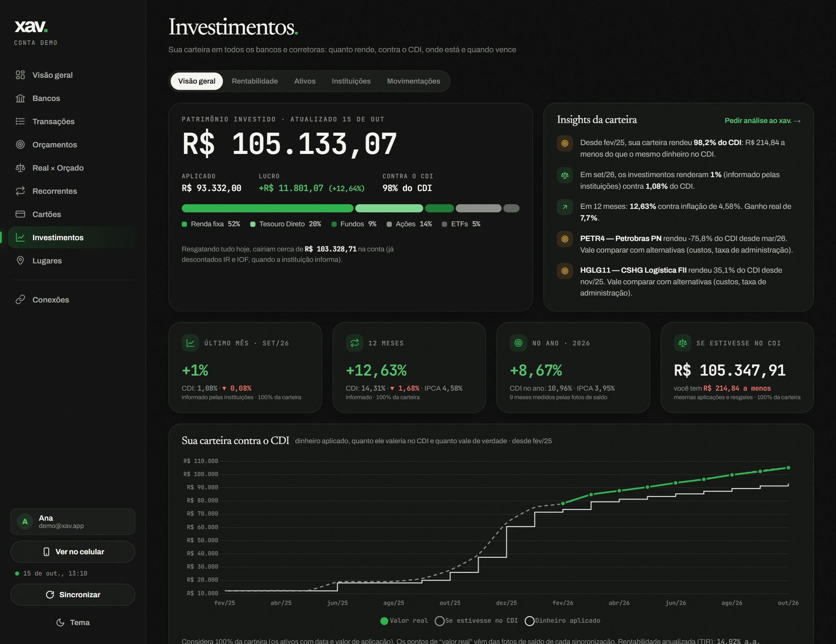Click the R$ 105.347,91 CDI value
This screenshot has height=644, width=836.
coord(730,371)
